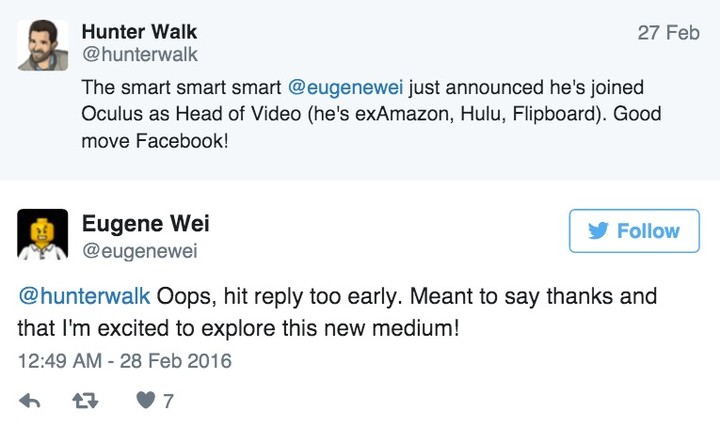720x427 pixels.
Task: Click the text 'Oops, hit reply too early'
Action: [x=267, y=298]
